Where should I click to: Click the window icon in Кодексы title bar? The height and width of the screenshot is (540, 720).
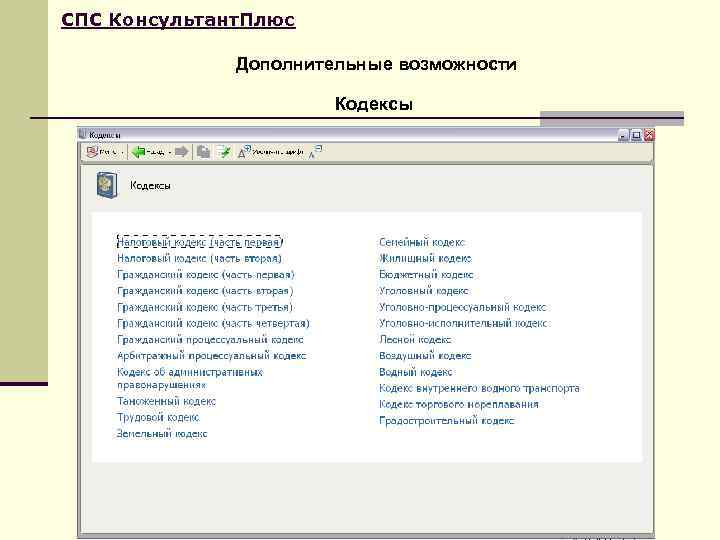click(83, 134)
